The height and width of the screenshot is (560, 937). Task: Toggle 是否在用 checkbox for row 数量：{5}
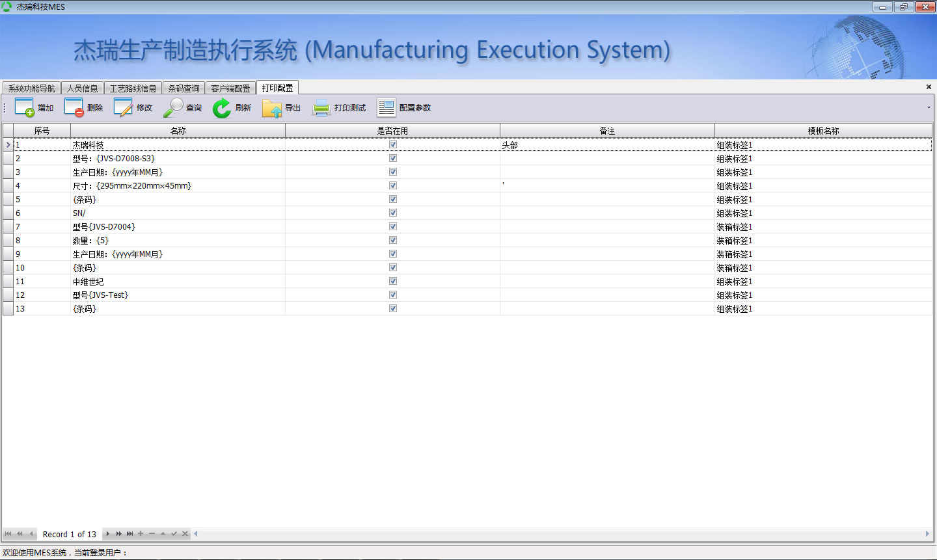click(x=393, y=240)
